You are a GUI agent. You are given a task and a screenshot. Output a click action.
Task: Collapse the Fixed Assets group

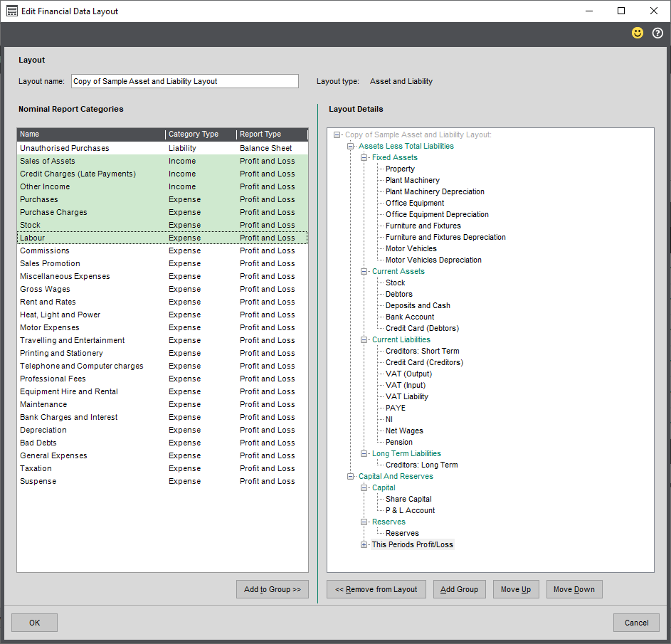pyautogui.click(x=364, y=157)
